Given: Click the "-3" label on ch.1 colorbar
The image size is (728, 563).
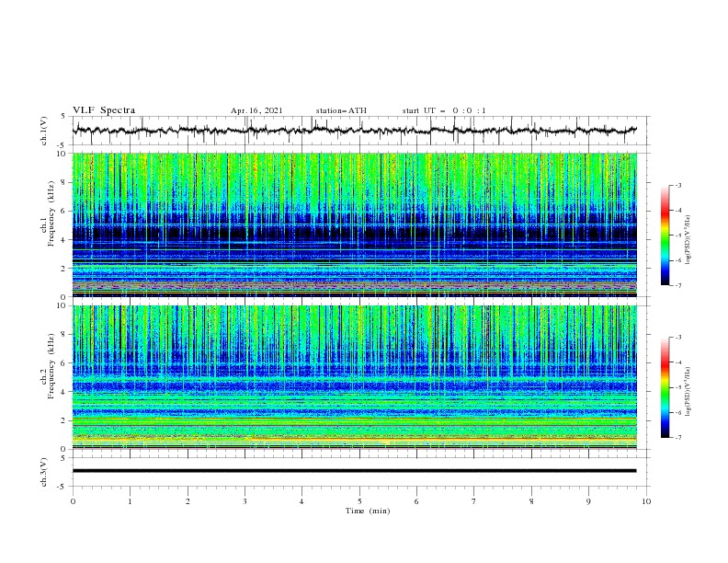Looking at the screenshot, I should (677, 185).
